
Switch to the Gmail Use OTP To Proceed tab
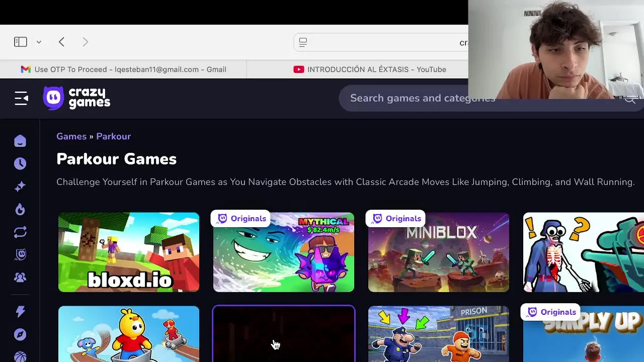(x=123, y=69)
